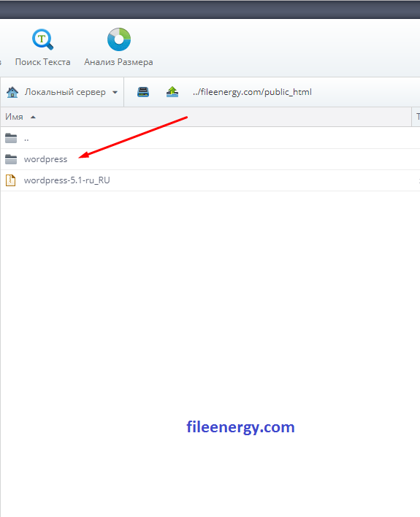
Task: Select the wordpress folder name
Action: (45, 159)
